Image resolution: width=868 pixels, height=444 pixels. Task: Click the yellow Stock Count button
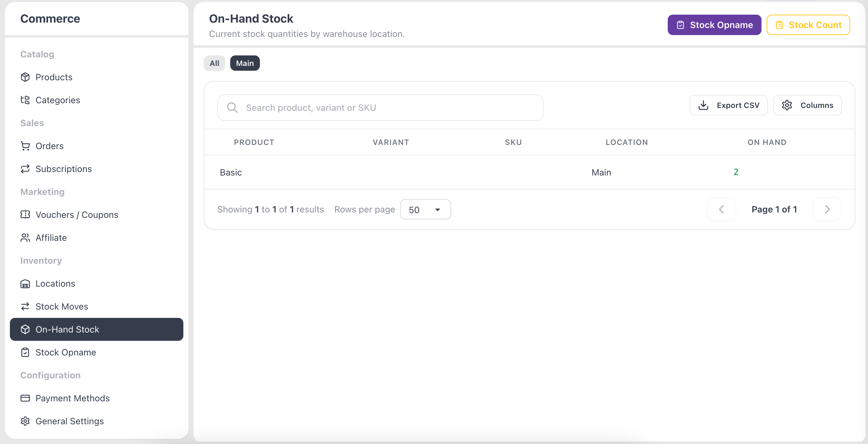point(808,25)
